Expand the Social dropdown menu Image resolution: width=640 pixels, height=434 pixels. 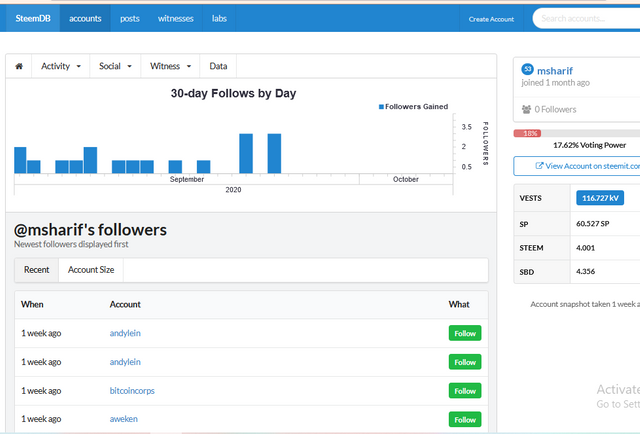(x=115, y=66)
